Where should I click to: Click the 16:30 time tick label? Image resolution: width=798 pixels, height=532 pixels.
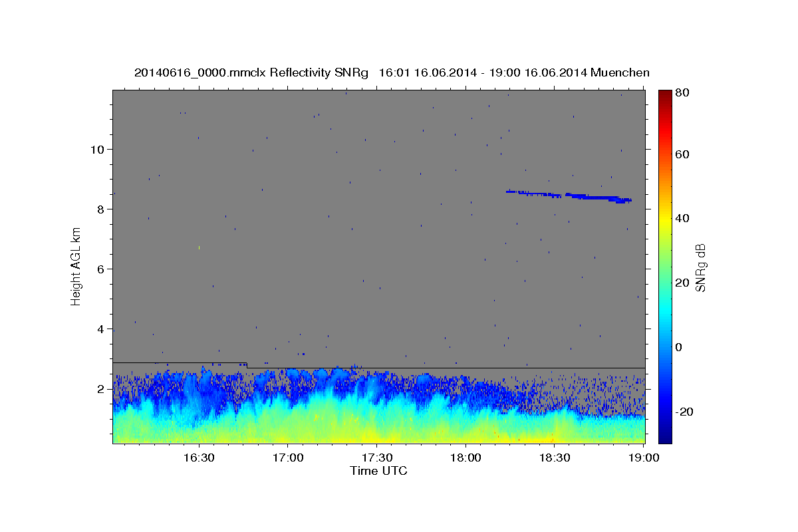[198, 458]
